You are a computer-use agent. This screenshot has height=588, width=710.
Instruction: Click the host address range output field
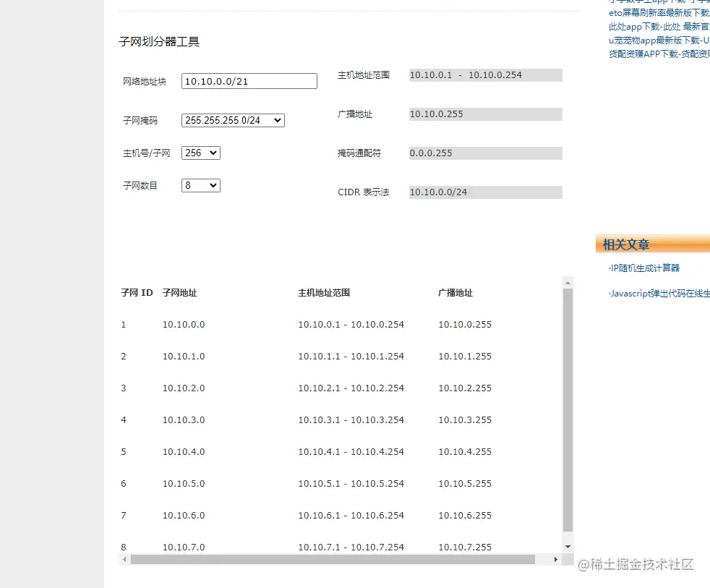point(485,75)
